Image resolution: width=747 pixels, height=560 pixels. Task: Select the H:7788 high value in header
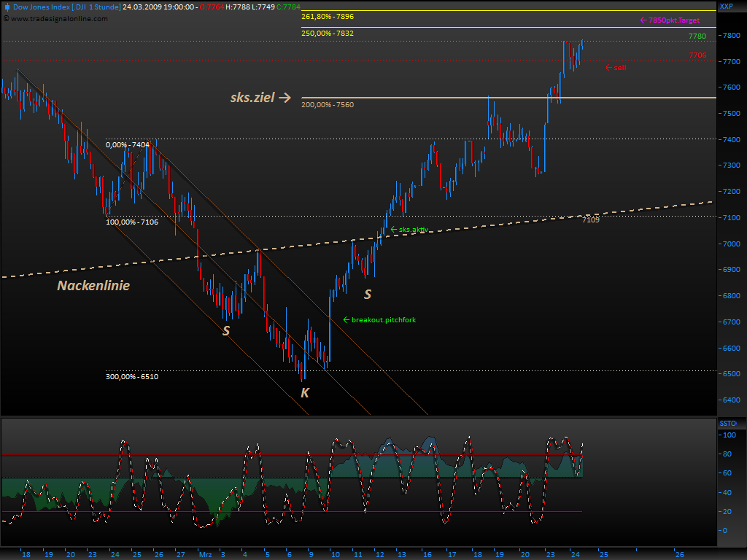pyautogui.click(x=237, y=7)
